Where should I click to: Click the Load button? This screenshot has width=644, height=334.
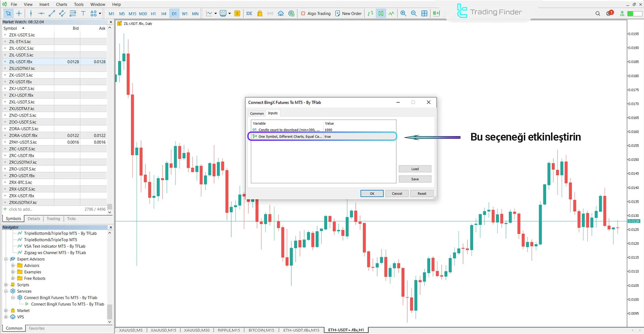click(x=415, y=169)
